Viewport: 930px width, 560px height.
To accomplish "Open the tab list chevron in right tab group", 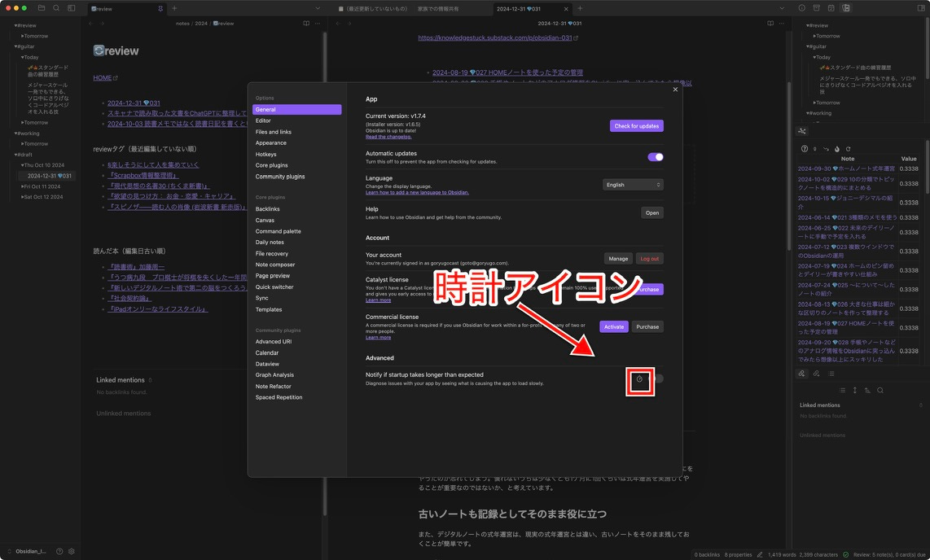I will point(782,8).
